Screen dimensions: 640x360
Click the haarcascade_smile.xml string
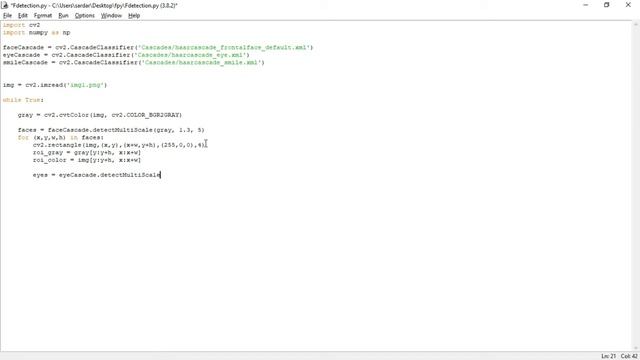[201, 62]
